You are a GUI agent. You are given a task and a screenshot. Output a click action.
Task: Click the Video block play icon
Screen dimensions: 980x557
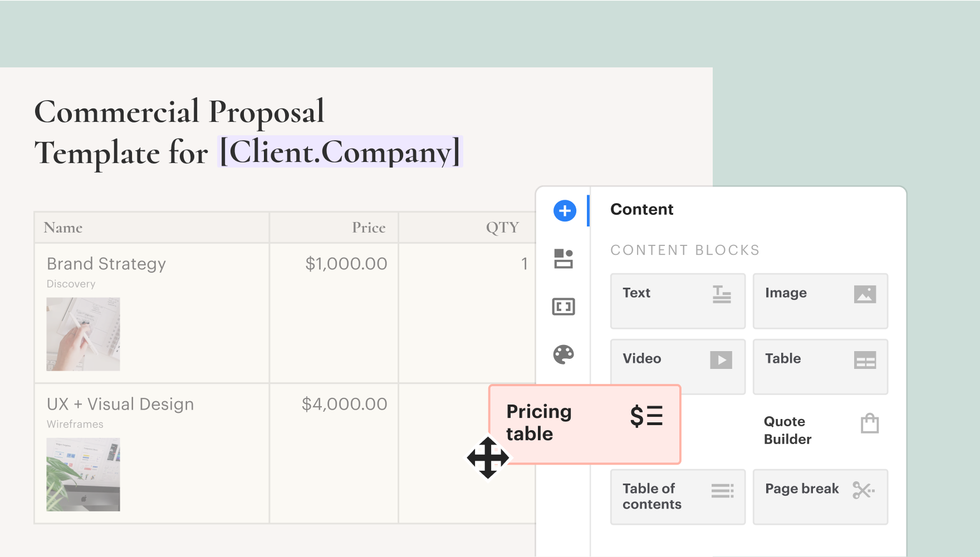point(721,360)
